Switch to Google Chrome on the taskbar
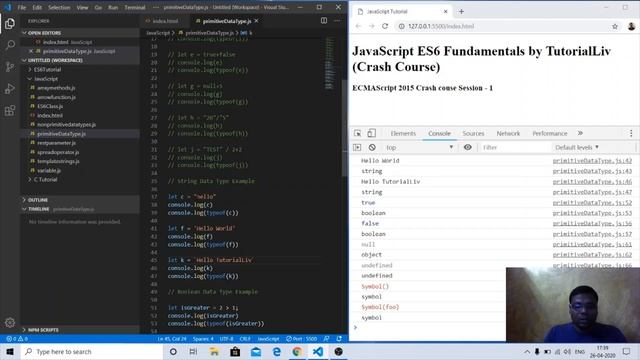 [x=297, y=351]
